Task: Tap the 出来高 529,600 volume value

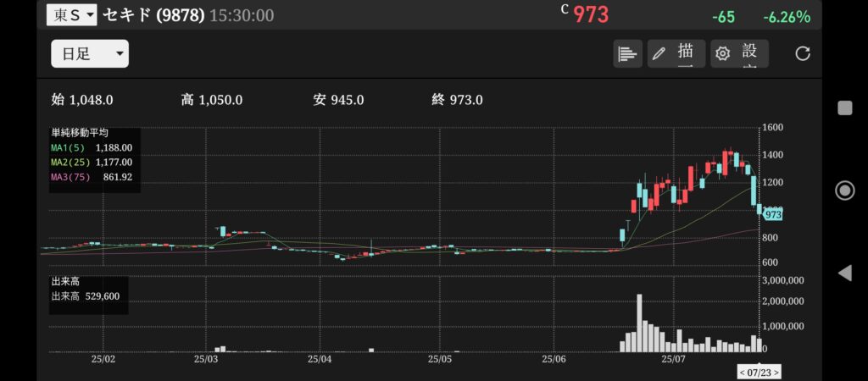Action: [86, 296]
